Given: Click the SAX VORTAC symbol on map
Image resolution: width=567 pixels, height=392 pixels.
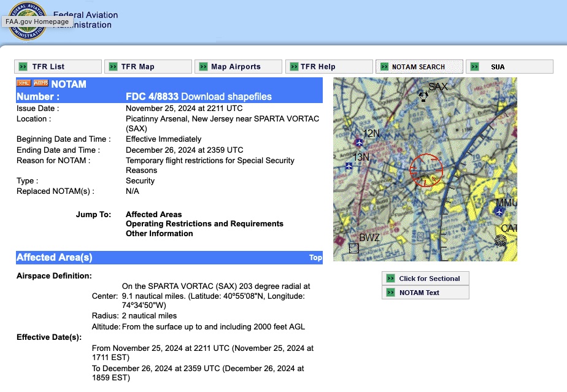Looking at the screenshot, I should point(423,96).
